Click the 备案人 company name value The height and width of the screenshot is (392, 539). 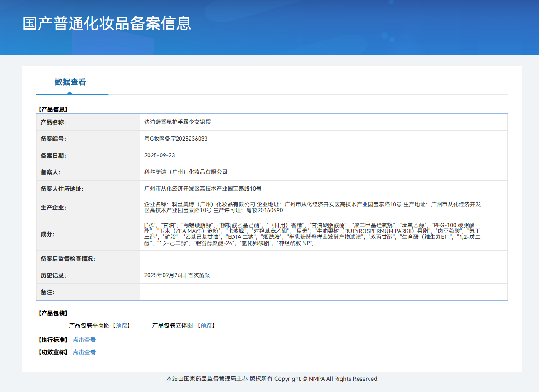coord(186,172)
